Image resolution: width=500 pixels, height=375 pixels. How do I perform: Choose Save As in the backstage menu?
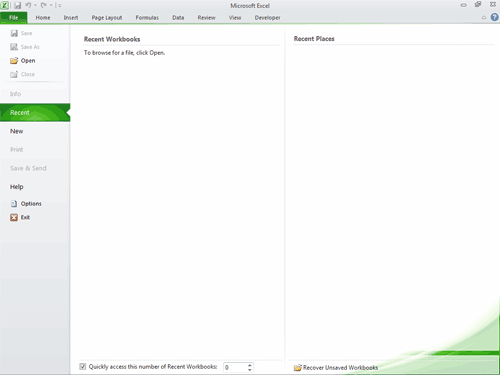25,47
